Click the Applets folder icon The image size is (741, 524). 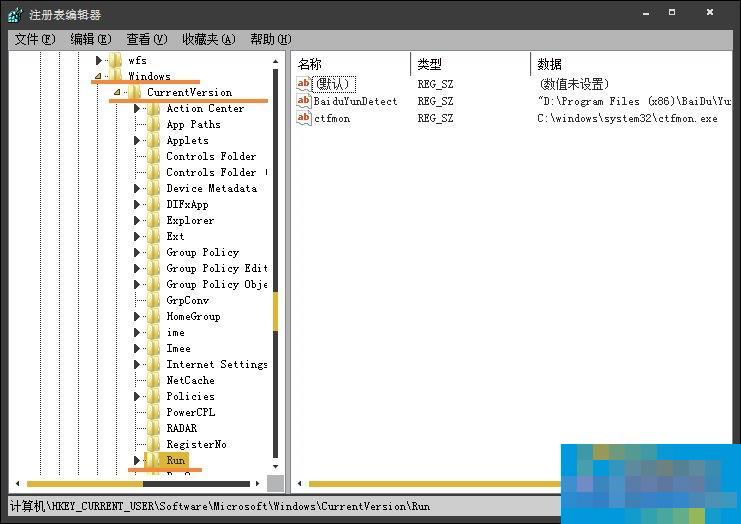(154, 140)
